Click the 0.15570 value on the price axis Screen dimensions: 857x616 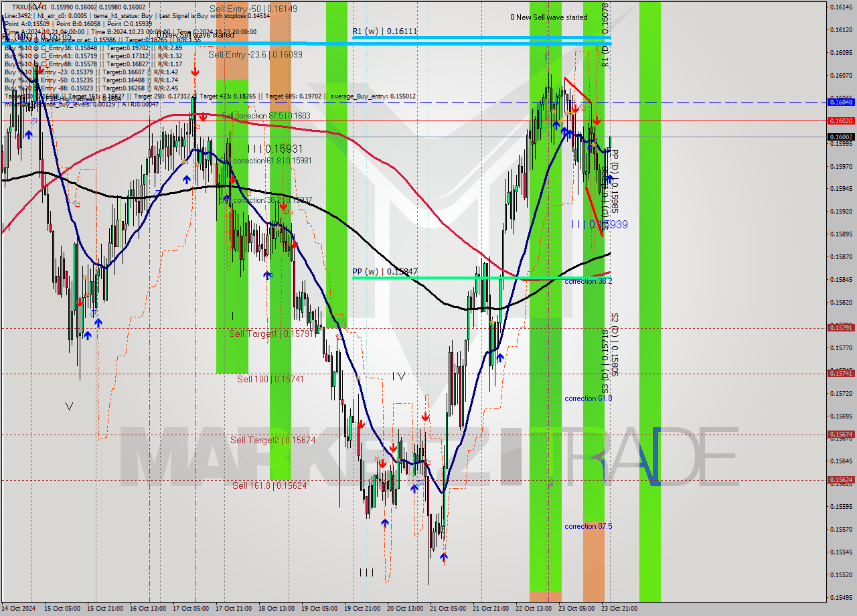(x=841, y=529)
